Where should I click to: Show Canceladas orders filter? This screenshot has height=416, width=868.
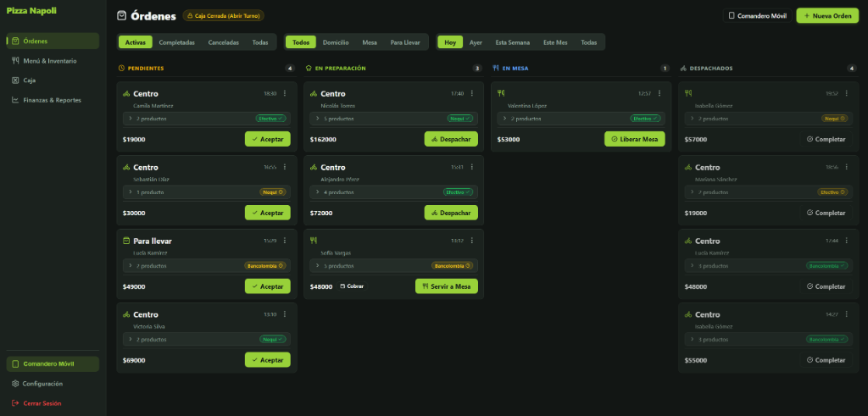pos(224,42)
